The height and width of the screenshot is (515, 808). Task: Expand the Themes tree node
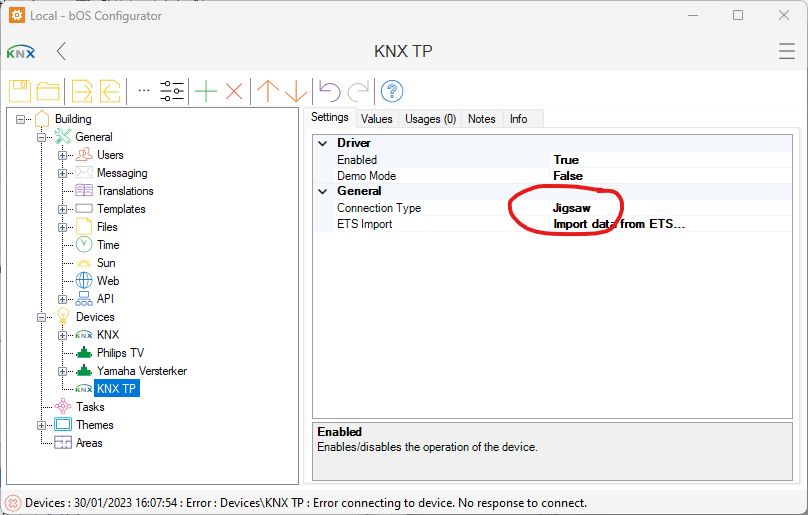tap(42, 425)
